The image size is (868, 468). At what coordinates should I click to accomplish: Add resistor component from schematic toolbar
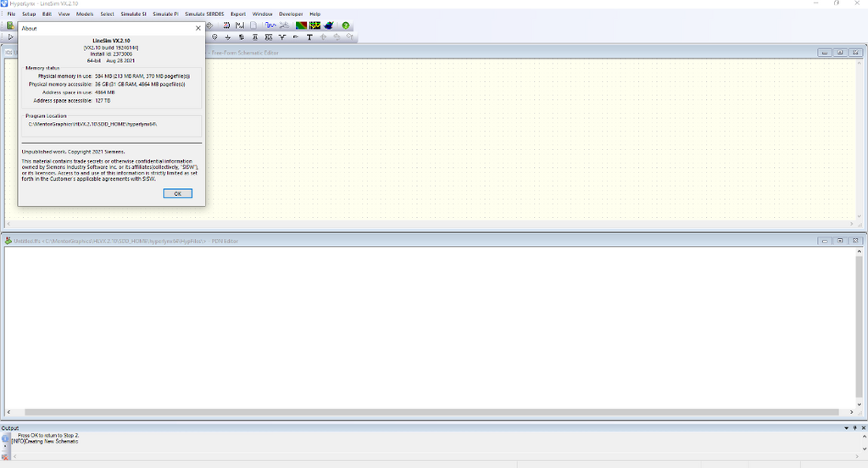[242, 37]
